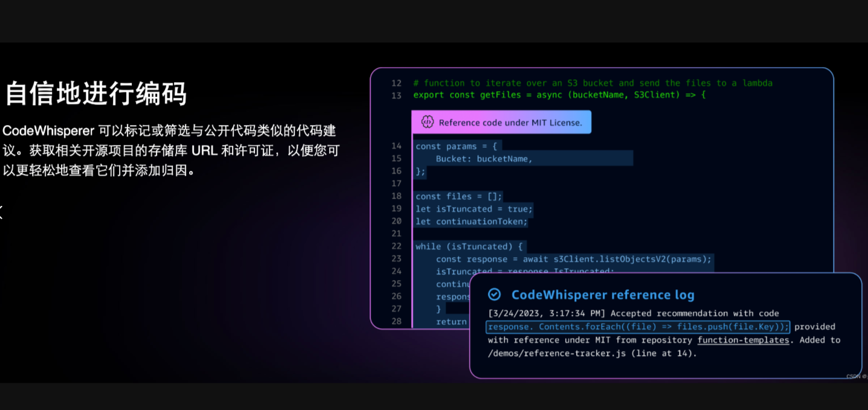Click the code line "Bucket: bucketName,"
The height and width of the screenshot is (410, 868).
[x=484, y=159]
